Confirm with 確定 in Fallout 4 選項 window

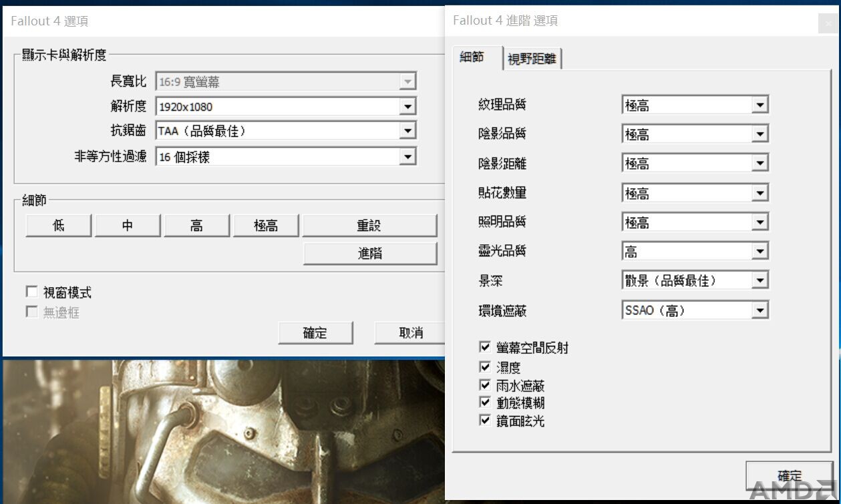point(315,332)
